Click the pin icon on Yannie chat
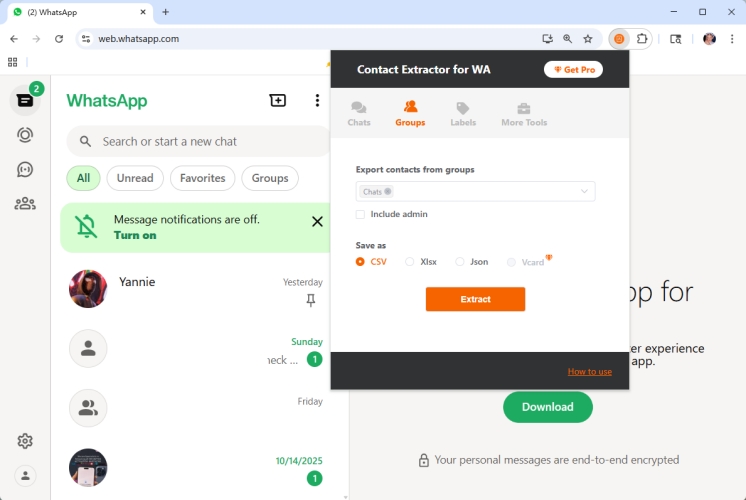 point(311,300)
